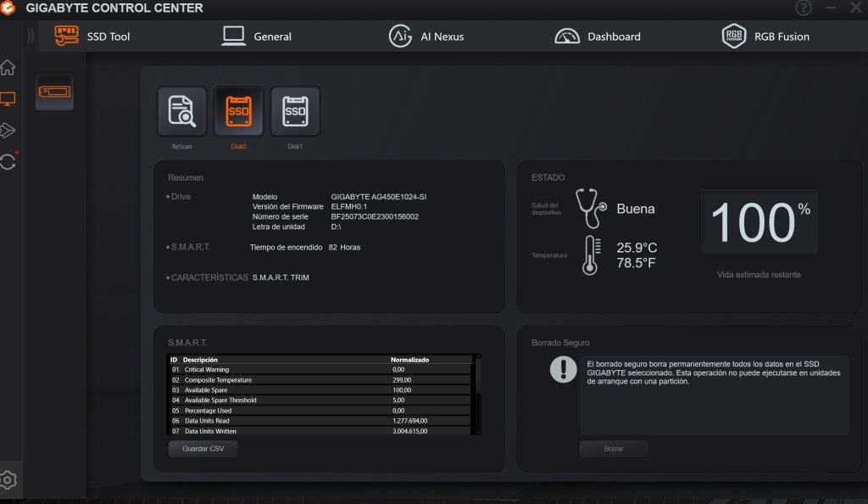Select the Disk0 SSD icon

pyautogui.click(x=238, y=111)
